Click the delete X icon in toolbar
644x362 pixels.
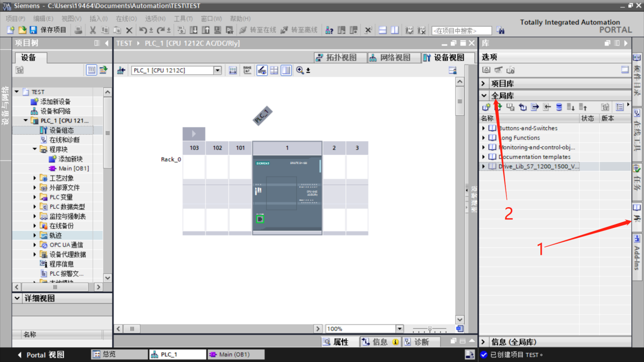click(x=129, y=30)
